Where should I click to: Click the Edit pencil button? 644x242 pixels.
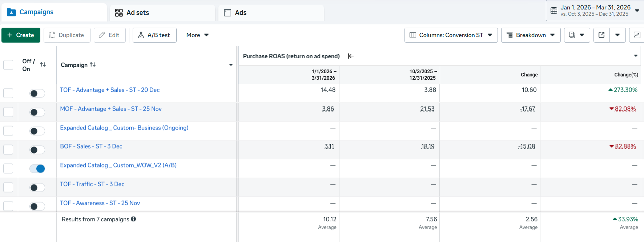point(109,35)
